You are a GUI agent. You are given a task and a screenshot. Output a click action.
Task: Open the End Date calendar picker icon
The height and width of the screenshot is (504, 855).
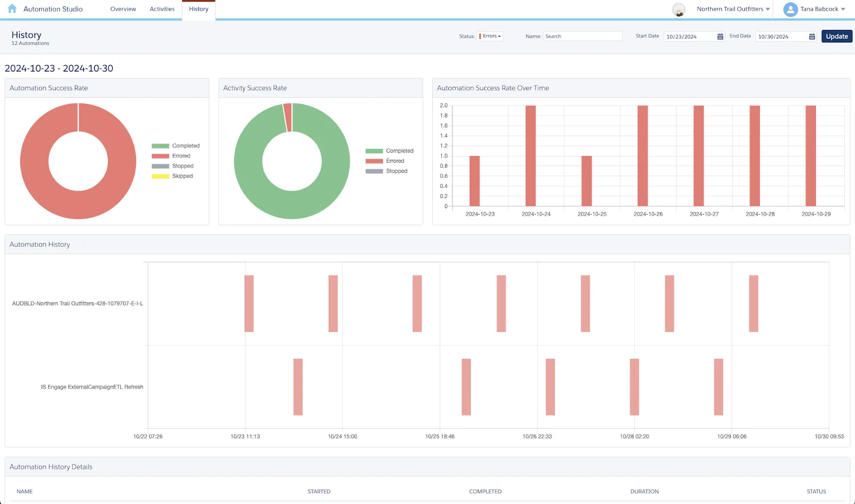(x=812, y=36)
